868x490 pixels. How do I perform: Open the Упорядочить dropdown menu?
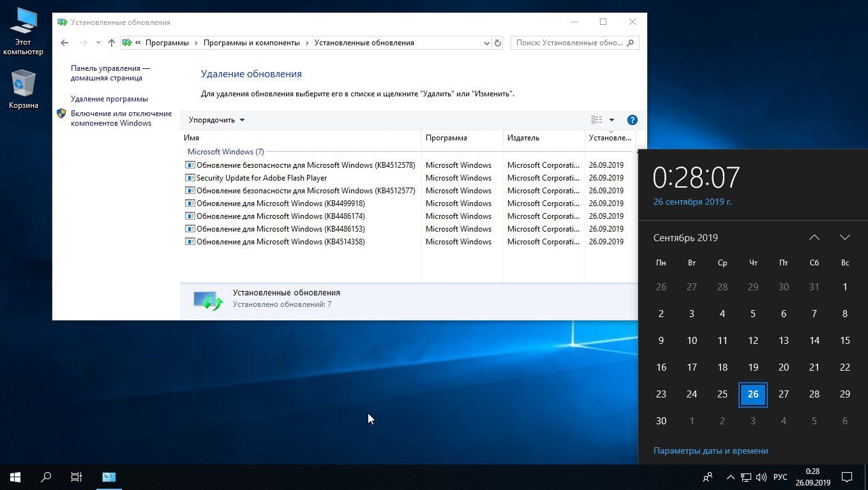click(216, 120)
